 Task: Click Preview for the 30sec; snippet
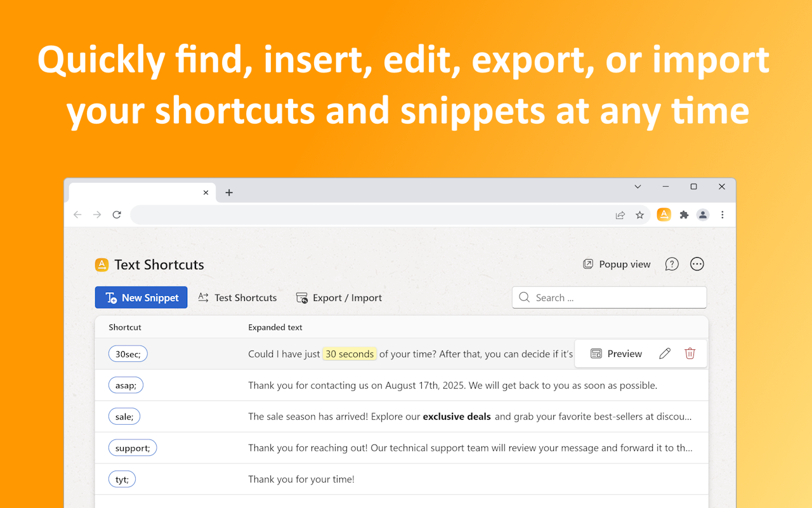616,354
